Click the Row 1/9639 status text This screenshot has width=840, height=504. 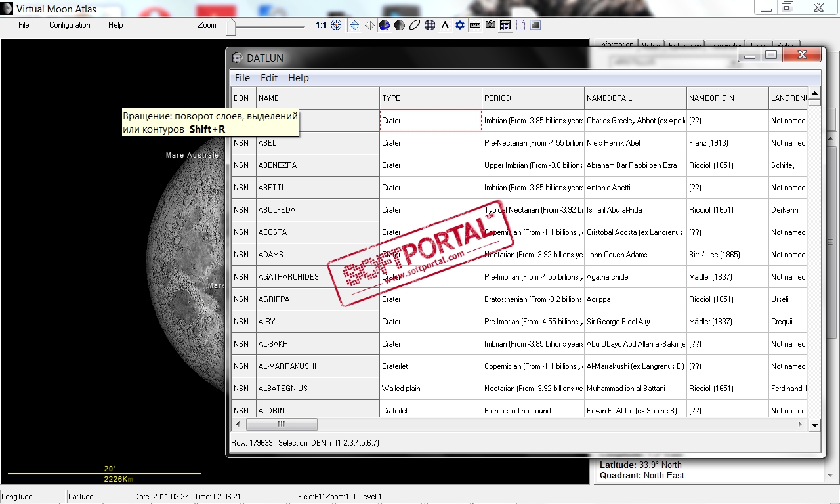pyautogui.click(x=251, y=443)
